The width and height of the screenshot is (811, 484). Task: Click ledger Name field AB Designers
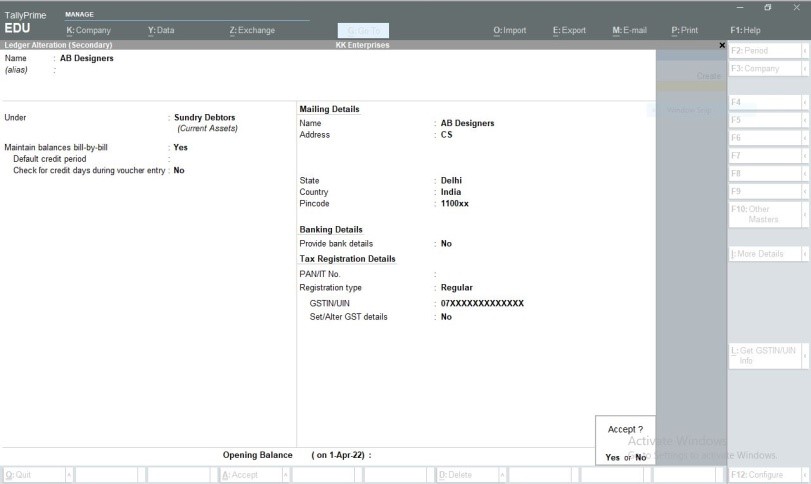coord(86,58)
